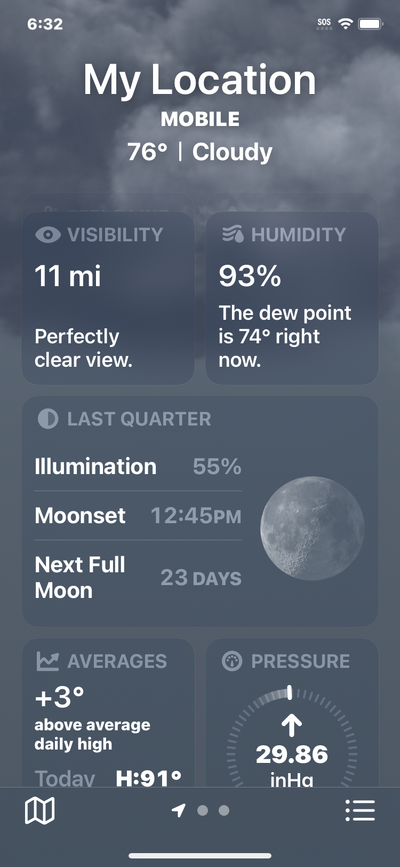
Task: Open the Humidity 93% card
Action: tap(292, 298)
